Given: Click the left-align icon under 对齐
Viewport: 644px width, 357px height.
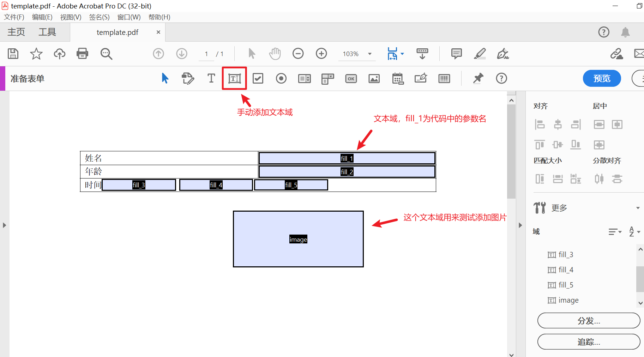Looking at the screenshot, I should [x=540, y=124].
